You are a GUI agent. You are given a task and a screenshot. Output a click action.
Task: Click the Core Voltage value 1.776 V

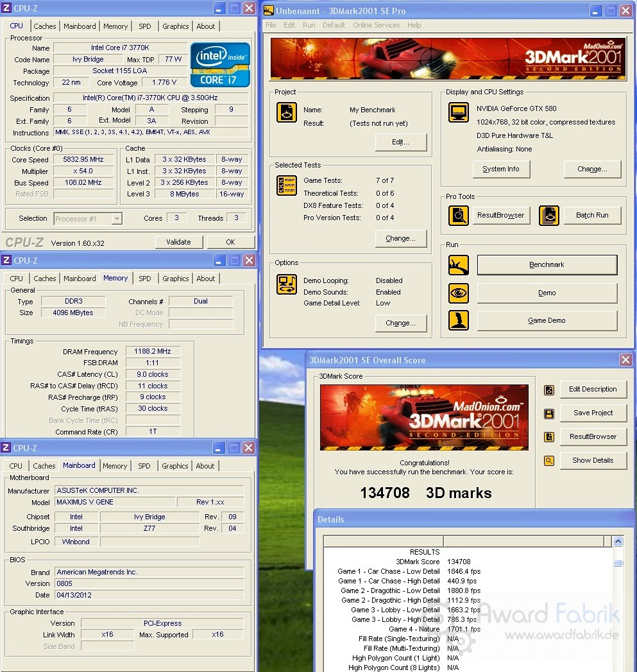point(164,82)
